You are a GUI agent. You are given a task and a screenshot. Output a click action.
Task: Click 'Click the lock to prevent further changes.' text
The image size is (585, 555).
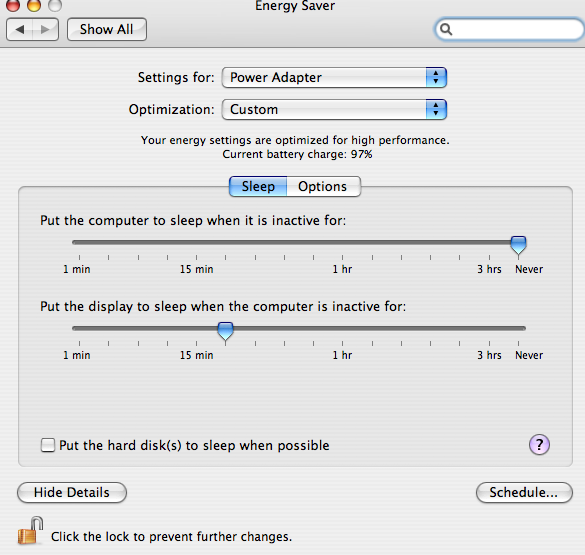171,537
